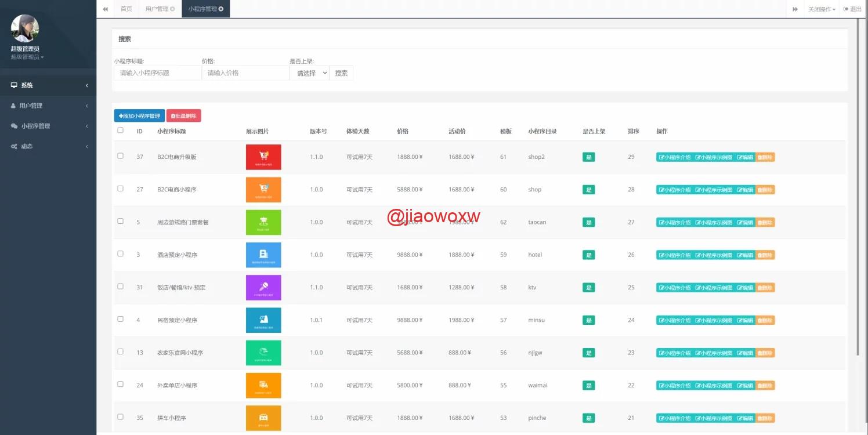The image size is (868, 435).
Task: Click the green 是 badge in hotel row
Action: [x=588, y=255]
